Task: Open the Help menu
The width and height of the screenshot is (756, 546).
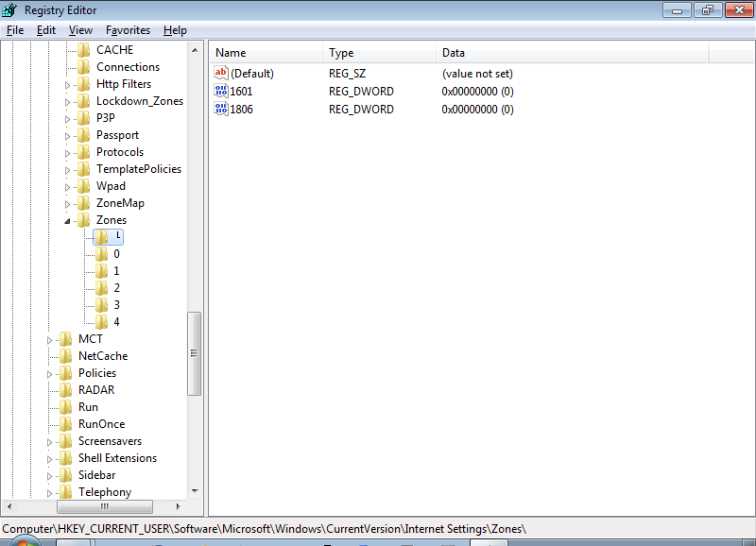Action: coord(175,30)
